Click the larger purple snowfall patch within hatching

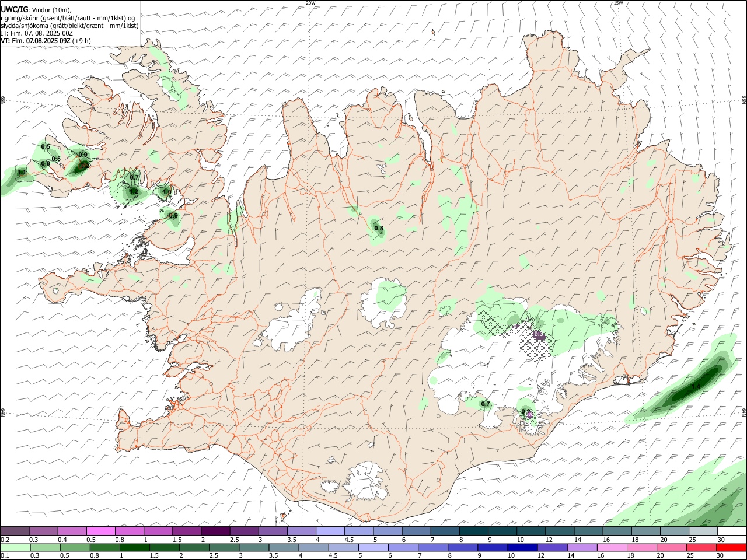click(540, 335)
